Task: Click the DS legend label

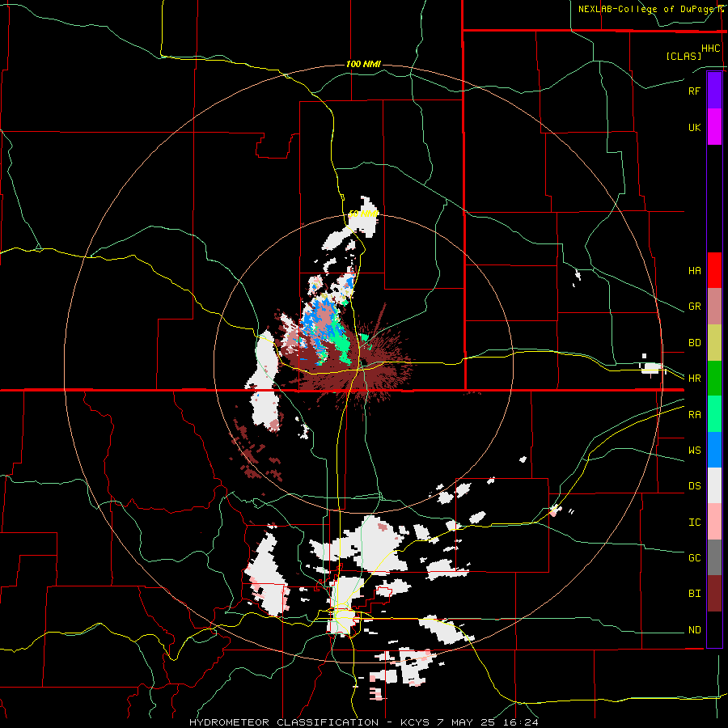Action: point(694,486)
